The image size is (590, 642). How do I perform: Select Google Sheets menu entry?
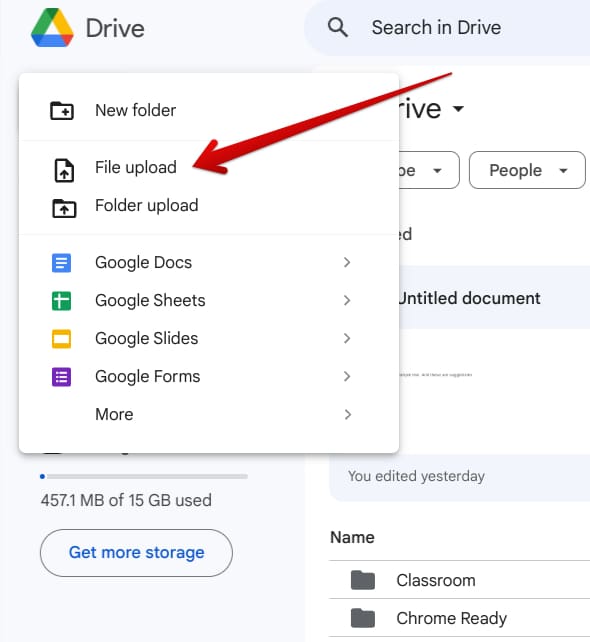coord(209,301)
